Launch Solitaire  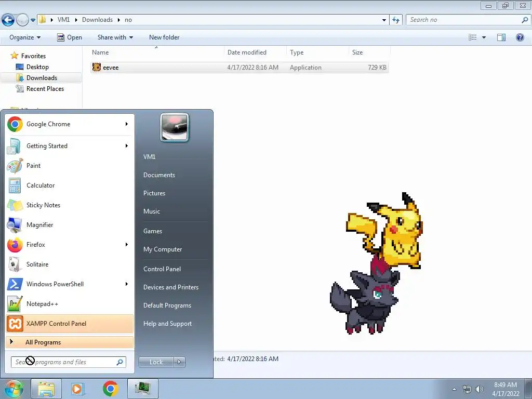click(x=70, y=264)
